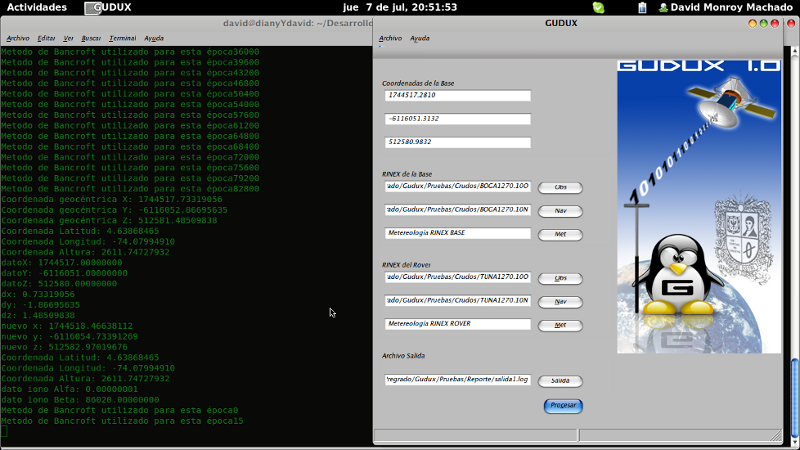This screenshot has width=800, height=450.
Task: Open Actividades overview in top bar
Action: click(37, 7)
